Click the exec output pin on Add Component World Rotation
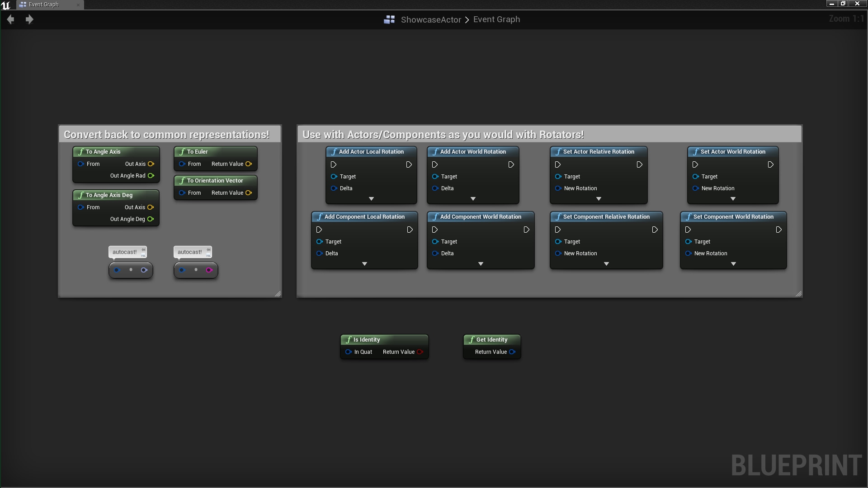The height and width of the screenshot is (488, 868). pyautogui.click(x=526, y=230)
